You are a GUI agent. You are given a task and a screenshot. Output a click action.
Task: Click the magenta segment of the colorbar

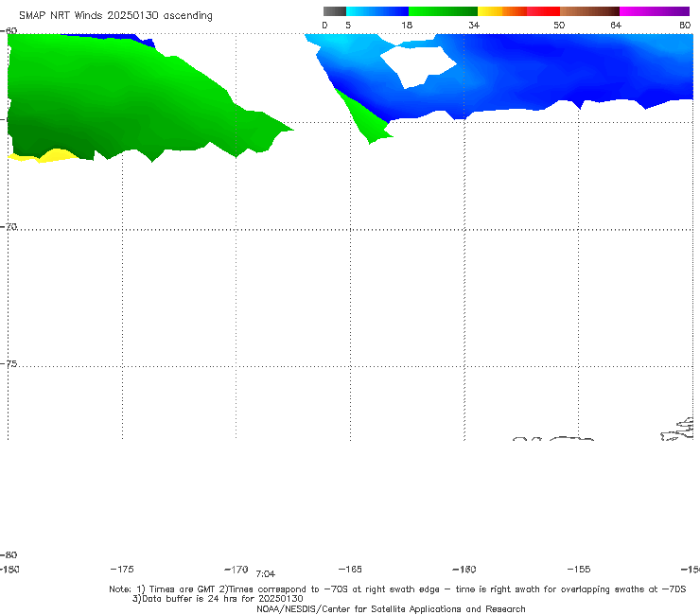click(x=654, y=11)
